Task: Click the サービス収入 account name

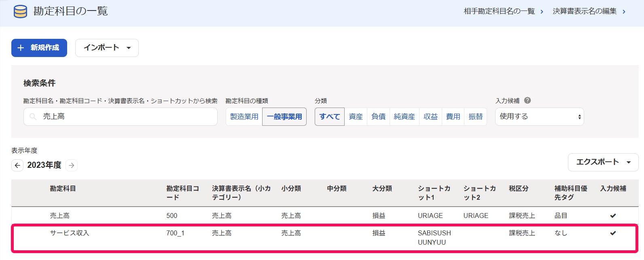Action: pos(70,233)
